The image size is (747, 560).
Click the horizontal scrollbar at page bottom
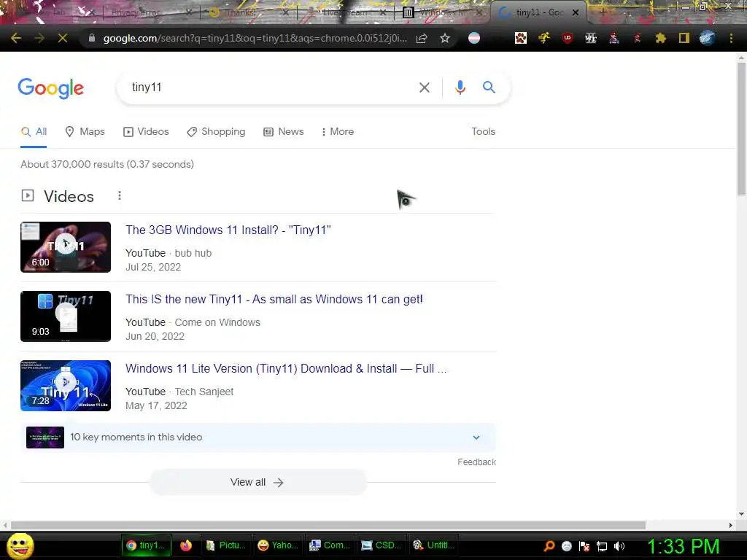pyautogui.click(x=328, y=525)
